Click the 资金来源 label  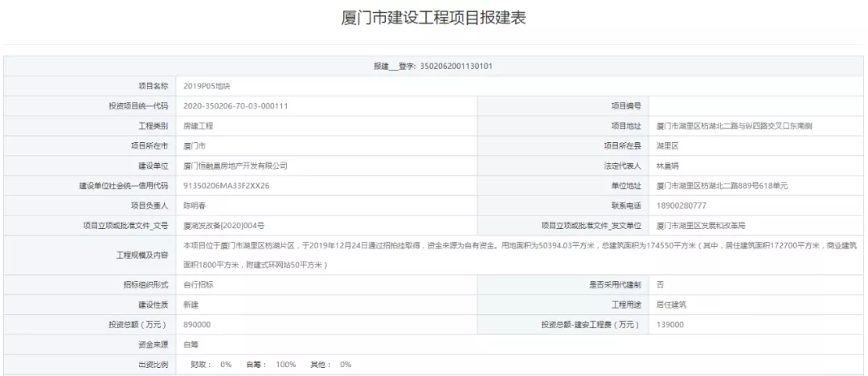click(x=153, y=345)
